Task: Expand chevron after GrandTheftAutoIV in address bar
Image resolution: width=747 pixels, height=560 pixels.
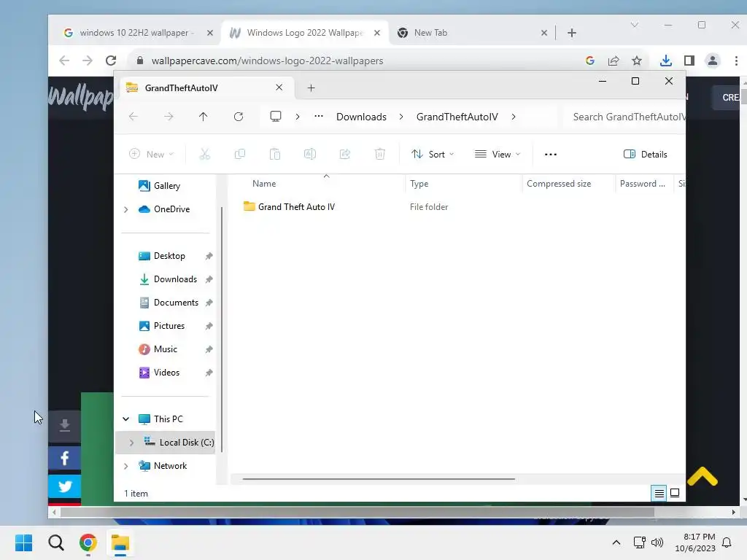Action: [513, 117]
